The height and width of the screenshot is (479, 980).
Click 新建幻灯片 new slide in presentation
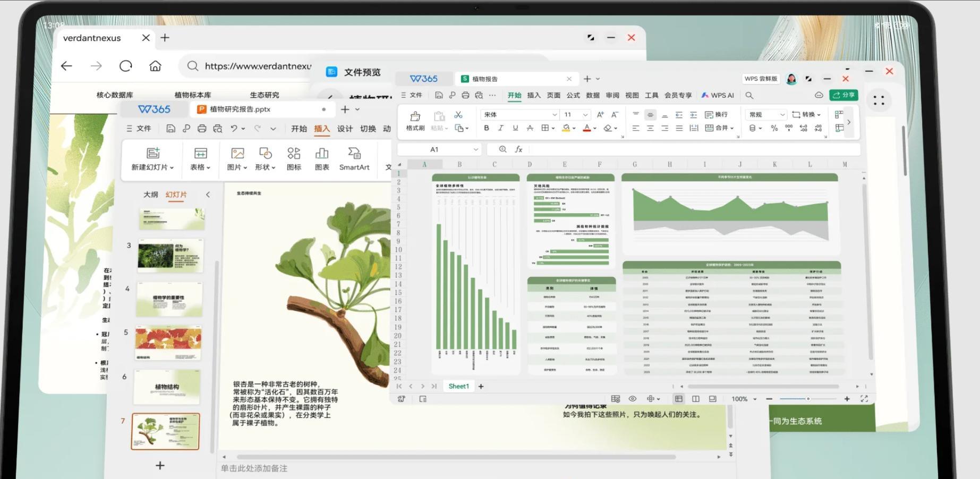[153, 159]
